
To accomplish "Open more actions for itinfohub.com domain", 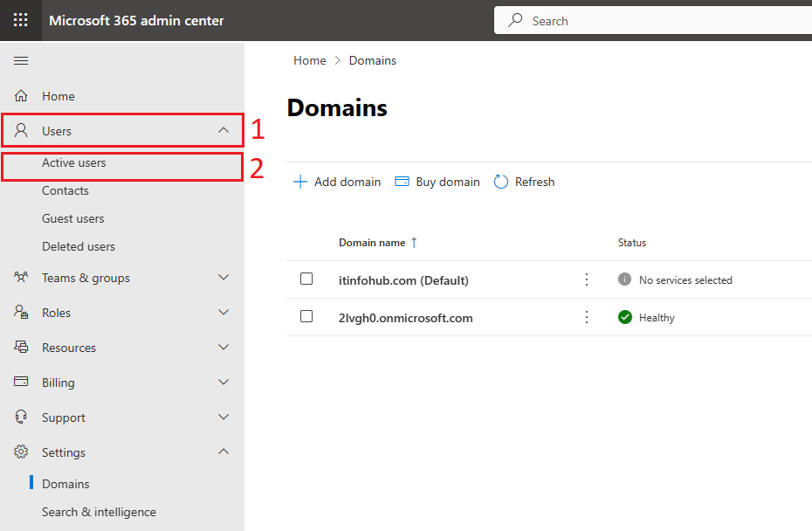I will (586, 279).
